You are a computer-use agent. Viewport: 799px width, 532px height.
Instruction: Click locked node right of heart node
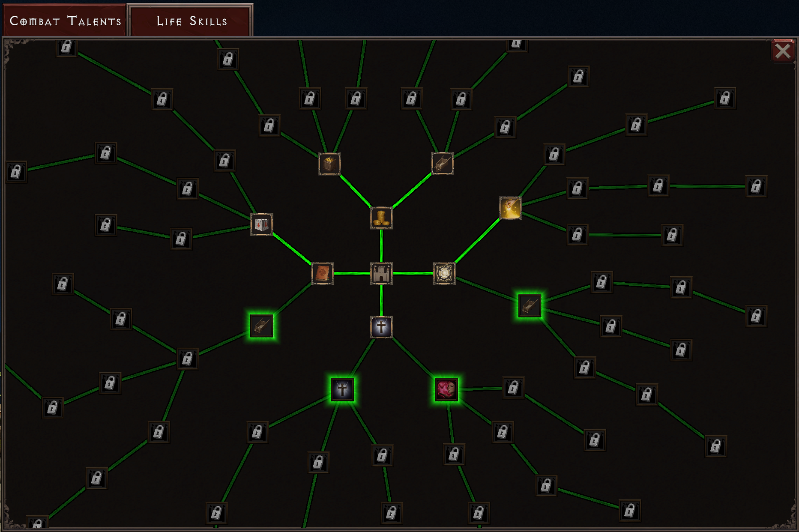click(x=513, y=388)
